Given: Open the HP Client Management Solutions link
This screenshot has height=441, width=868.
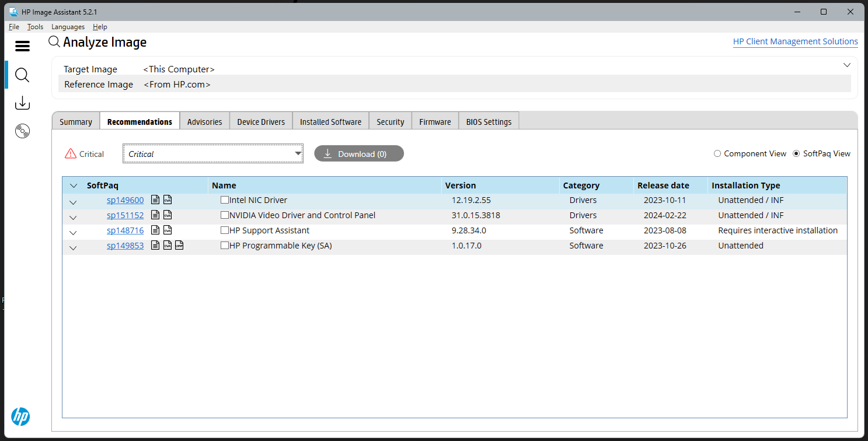Looking at the screenshot, I should pyautogui.click(x=796, y=41).
